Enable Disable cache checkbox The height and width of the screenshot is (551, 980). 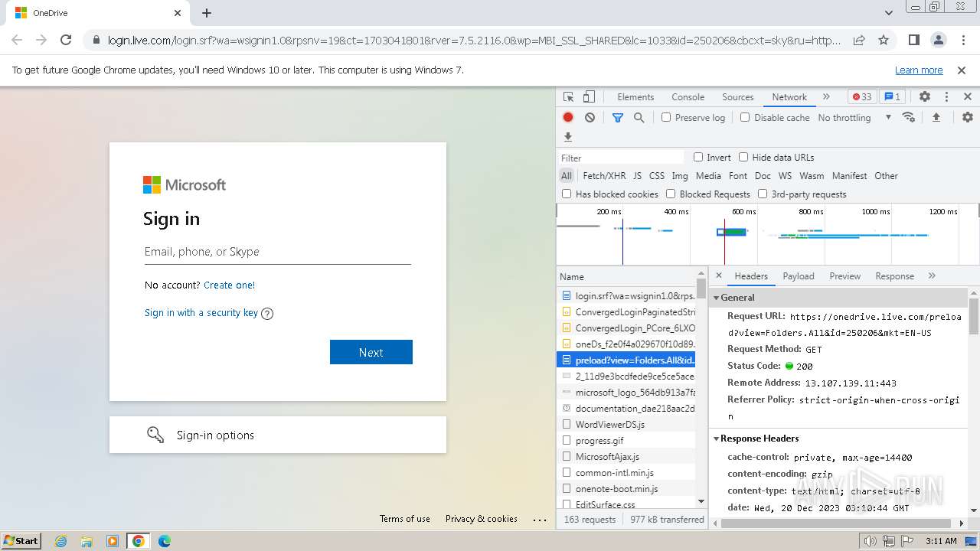click(745, 117)
